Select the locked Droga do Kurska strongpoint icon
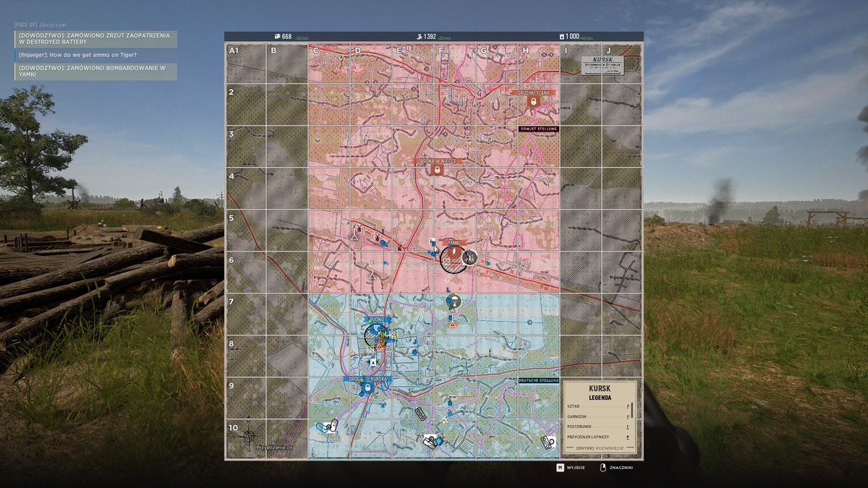The image size is (868, 488). 367,388
